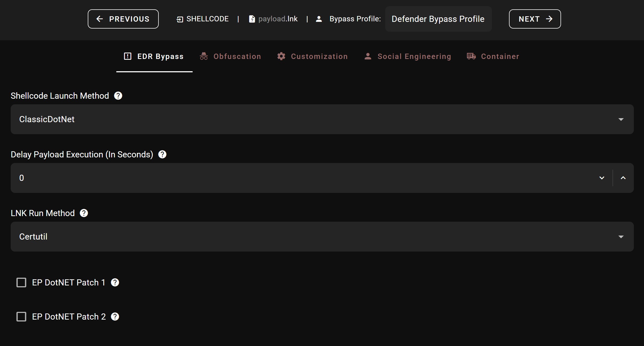Click the PREVIOUS button
This screenshot has height=346, width=644.
123,19
